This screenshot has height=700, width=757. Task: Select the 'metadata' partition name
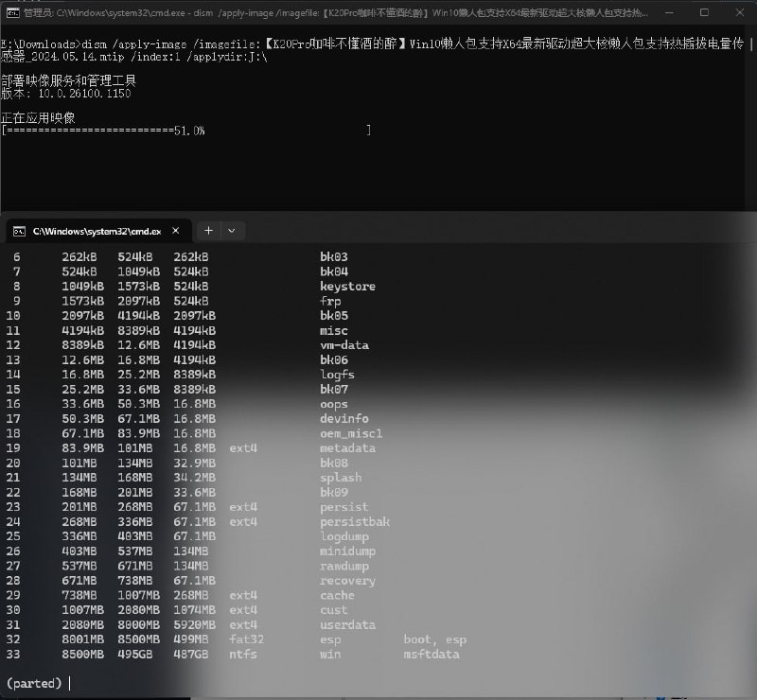[x=347, y=448]
